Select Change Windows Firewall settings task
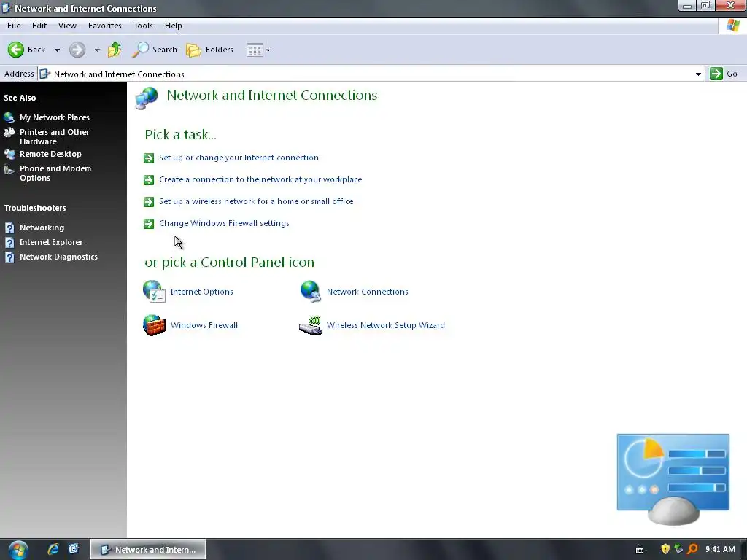Image resolution: width=747 pixels, height=560 pixels. [224, 223]
